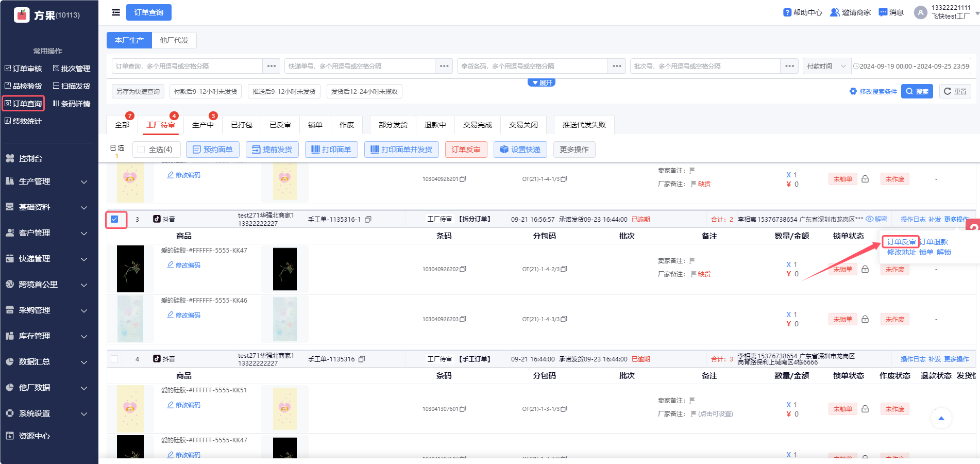
Task: Click the black flower product thumbnail
Action: (130, 269)
